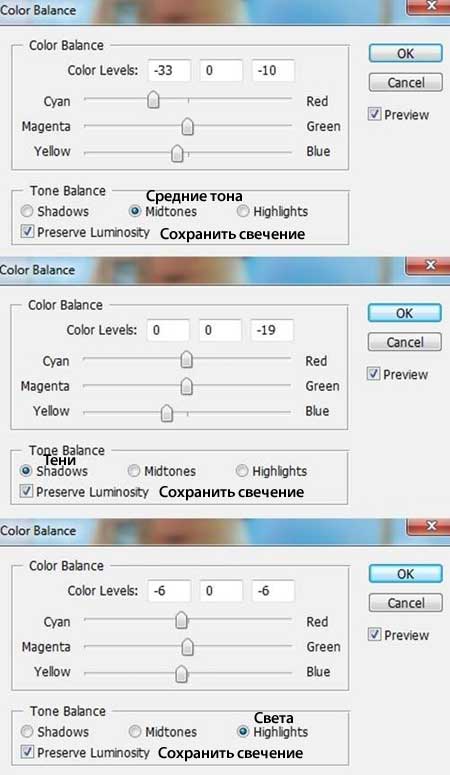Click OK in the top Color Balance dialog
This screenshot has height=775, width=450.
(405, 53)
